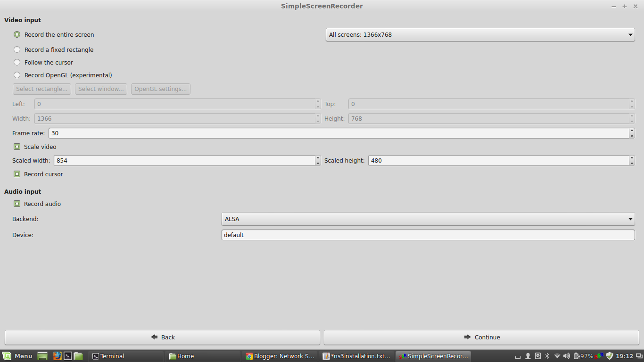
Task: Click the Scaled width: label
Action: [31, 161]
